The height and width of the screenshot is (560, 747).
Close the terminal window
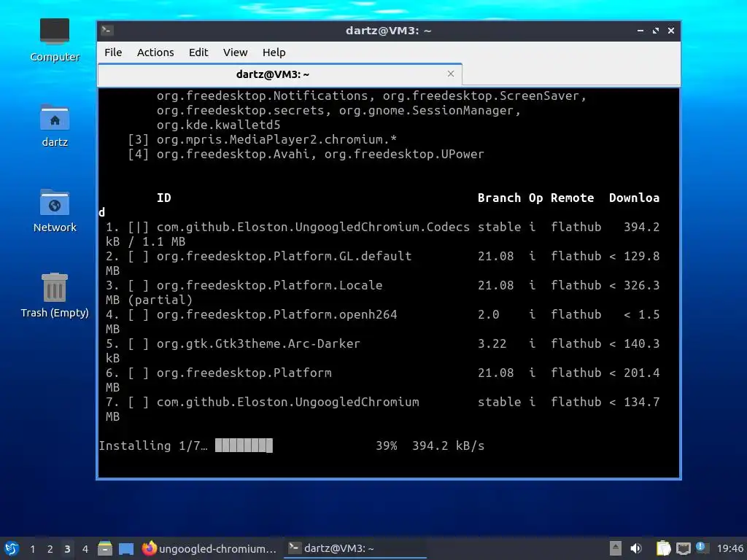(671, 31)
